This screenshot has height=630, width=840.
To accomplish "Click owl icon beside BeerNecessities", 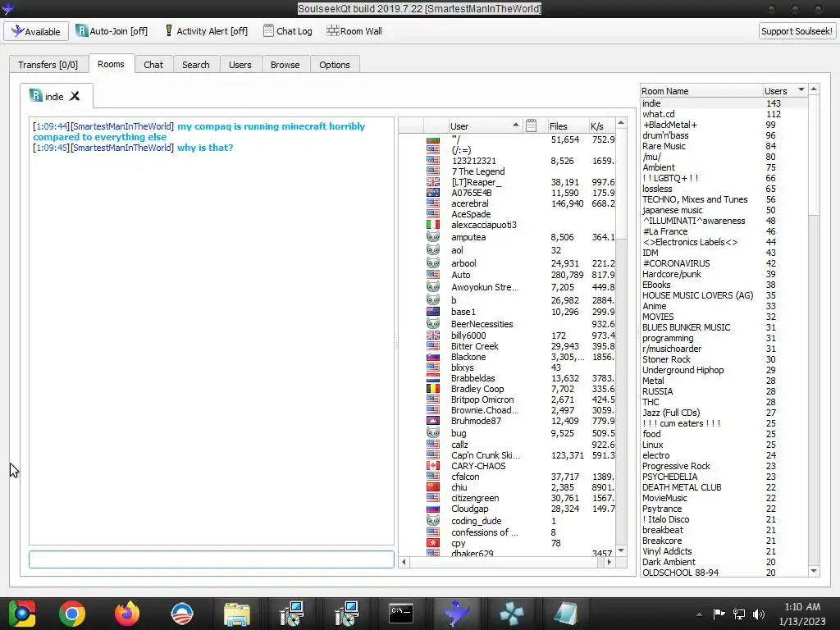I will (433, 323).
